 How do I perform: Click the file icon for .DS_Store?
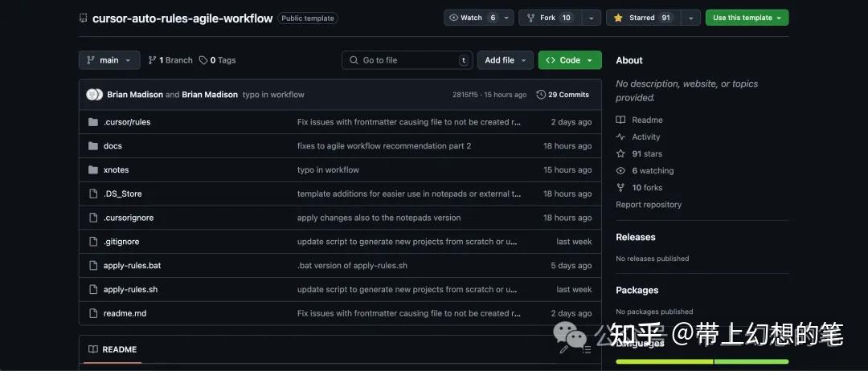pyautogui.click(x=93, y=194)
